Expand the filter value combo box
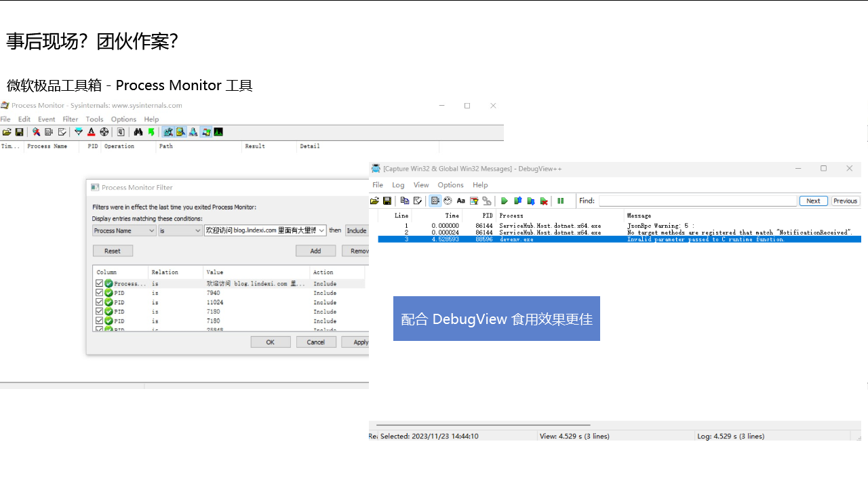Viewport: 868px width, 488px height. click(265, 230)
